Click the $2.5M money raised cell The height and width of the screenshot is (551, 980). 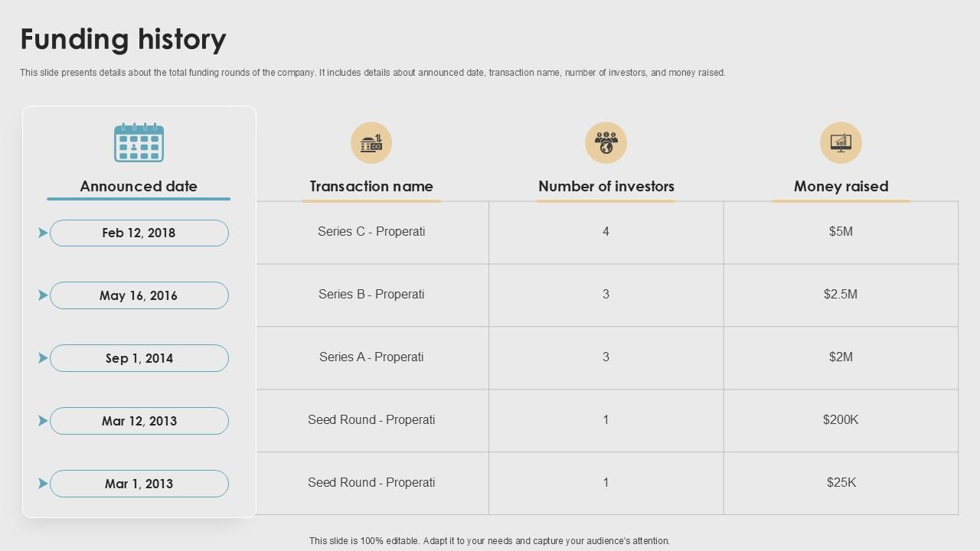click(841, 295)
